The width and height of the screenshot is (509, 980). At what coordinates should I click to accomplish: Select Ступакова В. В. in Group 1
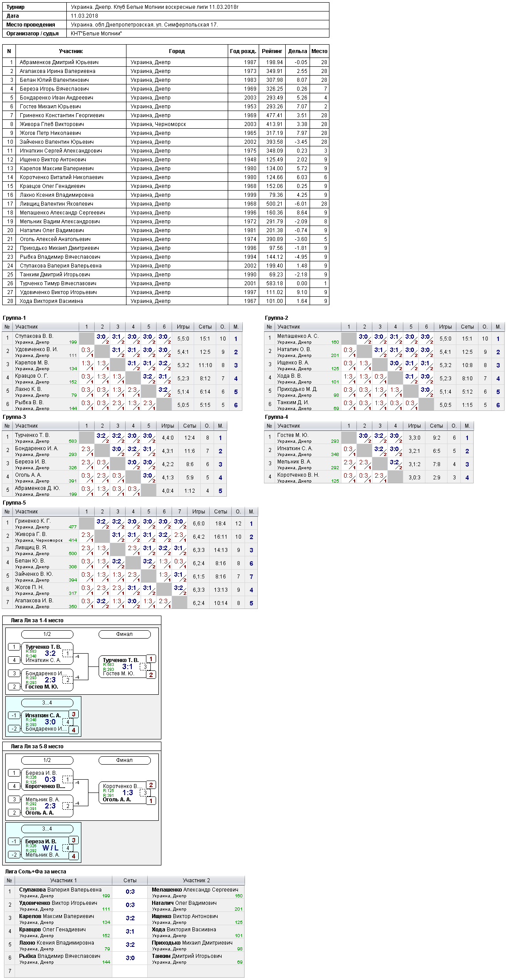(34, 336)
